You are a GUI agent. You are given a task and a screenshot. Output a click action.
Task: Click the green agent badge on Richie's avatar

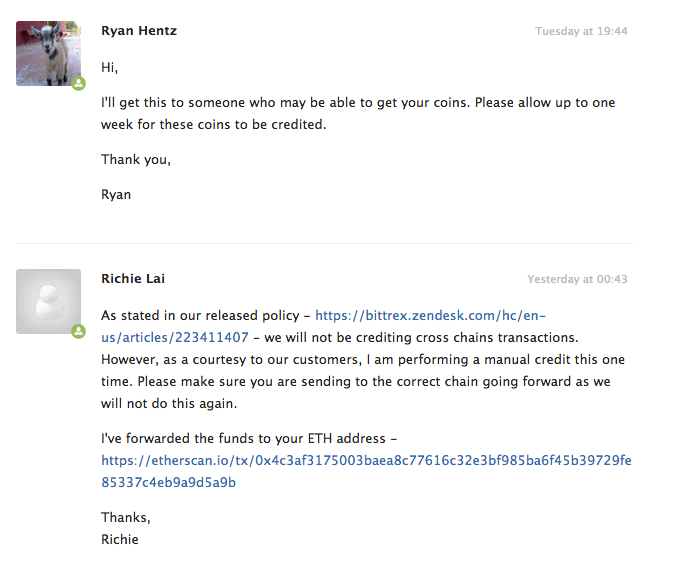[79, 331]
